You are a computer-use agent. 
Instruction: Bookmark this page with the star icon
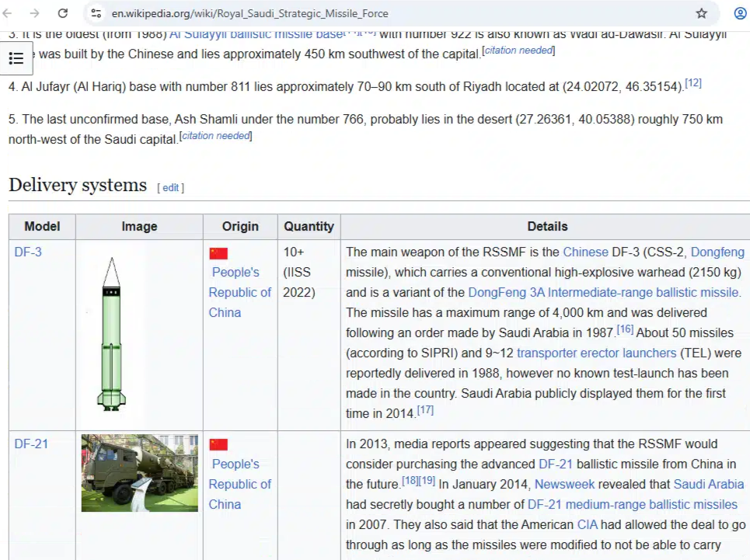701,13
